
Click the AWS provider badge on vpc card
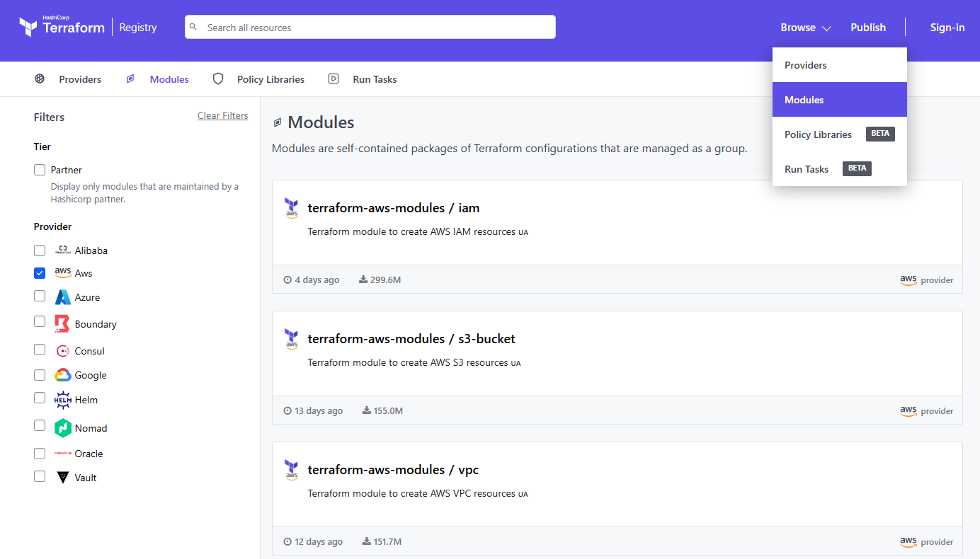[x=927, y=541]
